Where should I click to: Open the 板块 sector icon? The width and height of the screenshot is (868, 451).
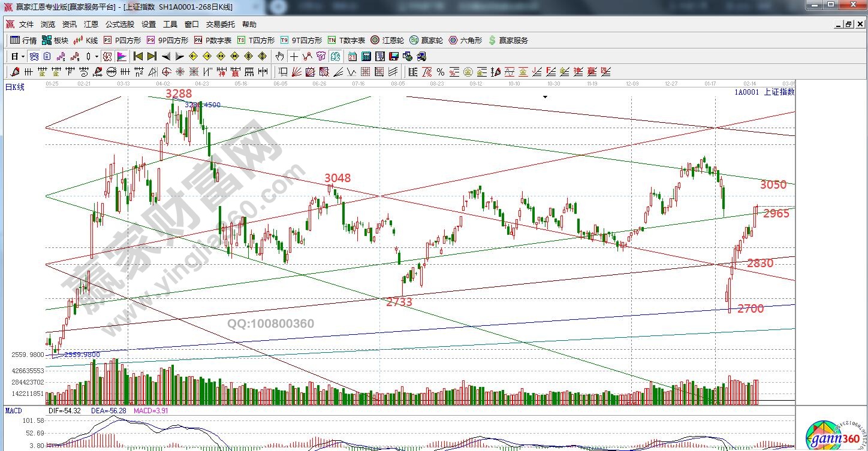click(x=55, y=41)
